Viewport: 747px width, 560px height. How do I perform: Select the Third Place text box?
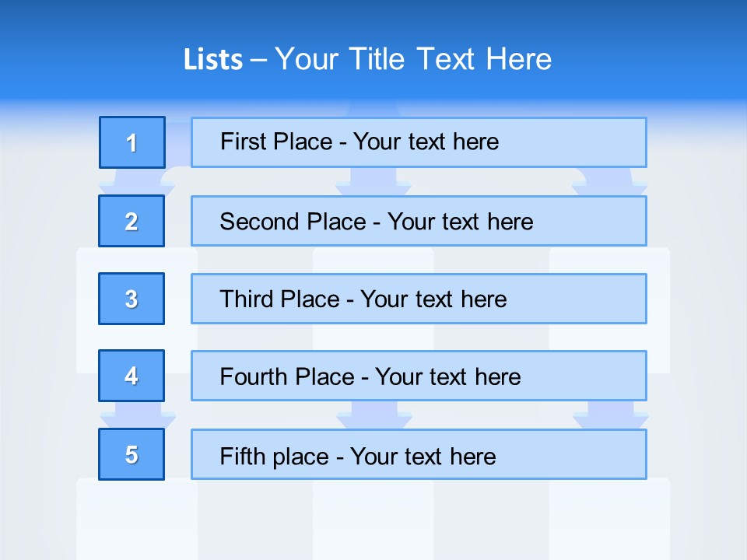[x=419, y=299]
